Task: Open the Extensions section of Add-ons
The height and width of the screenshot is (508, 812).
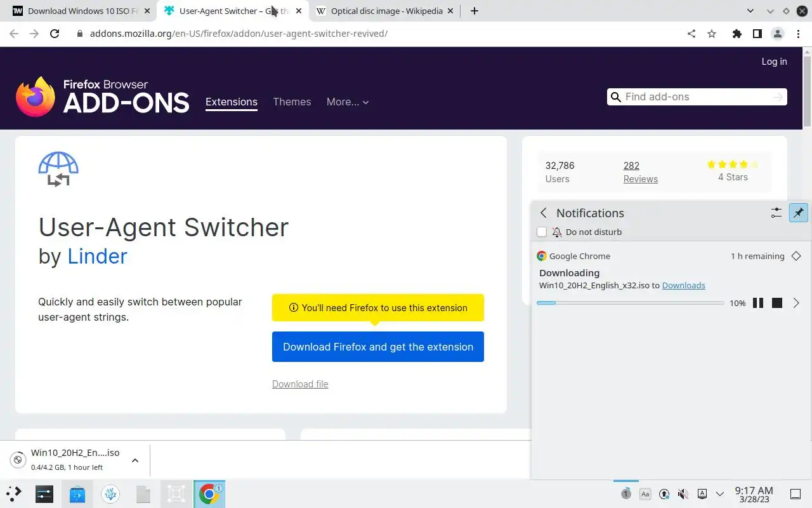Action: [x=232, y=102]
